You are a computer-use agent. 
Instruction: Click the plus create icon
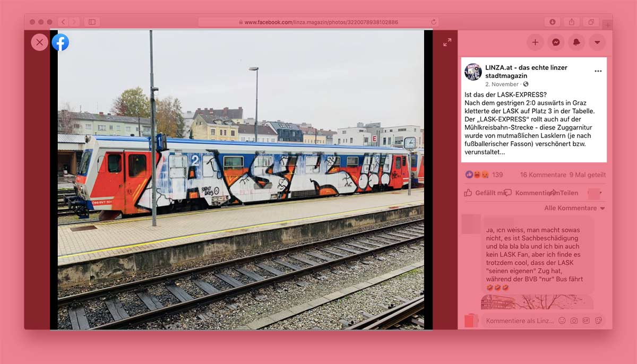(x=535, y=42)
